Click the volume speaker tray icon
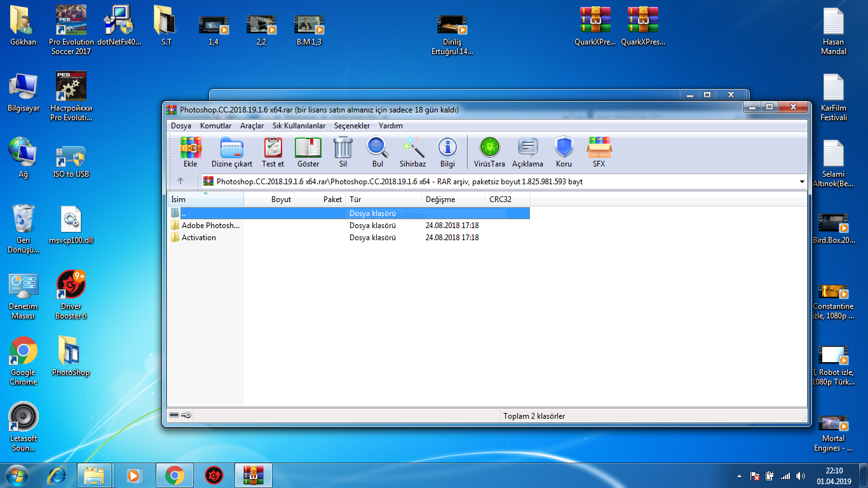Image resolution: width=868 pixels, height=488 pixels. (x=801, y=475)
